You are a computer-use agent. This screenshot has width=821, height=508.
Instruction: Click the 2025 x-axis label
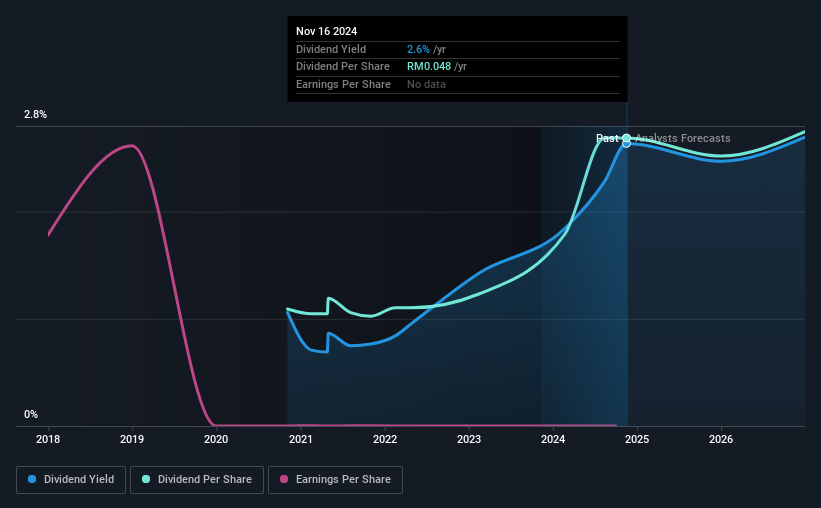click(637, 439)
